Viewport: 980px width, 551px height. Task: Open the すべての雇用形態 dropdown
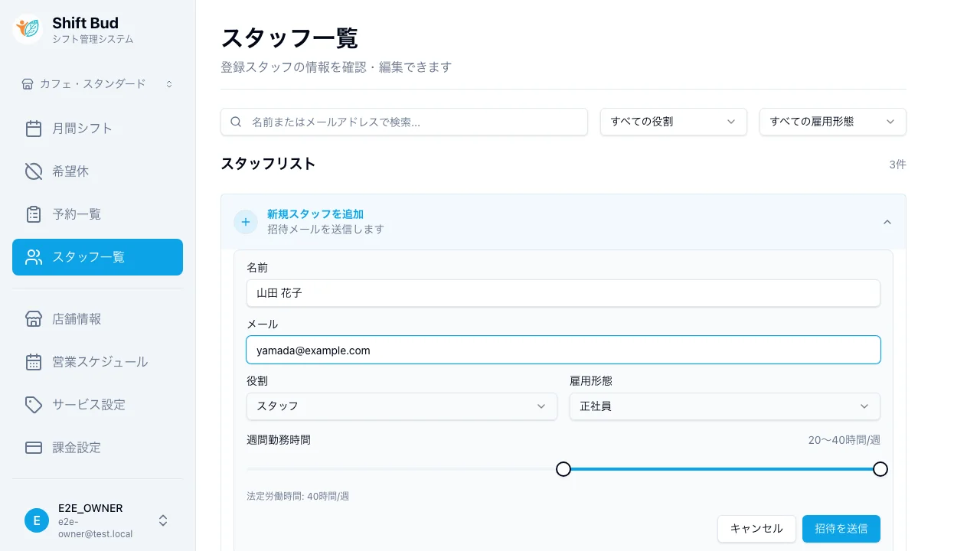pyautogui.click(x=832, y=121)
